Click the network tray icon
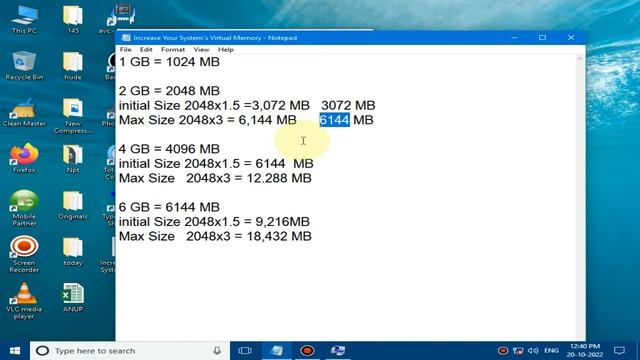The width and height of the screenshot is (640, 360). pos(518,351)
